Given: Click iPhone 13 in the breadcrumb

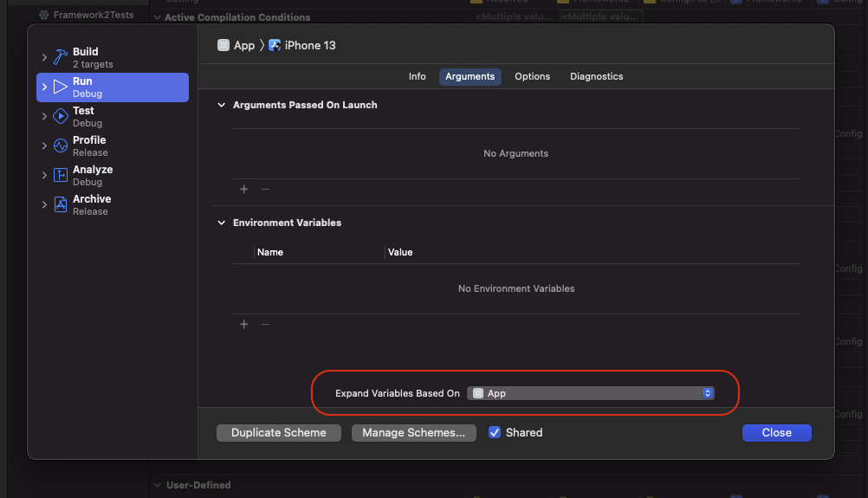Looking at the screenshot, I should point(310,45).
